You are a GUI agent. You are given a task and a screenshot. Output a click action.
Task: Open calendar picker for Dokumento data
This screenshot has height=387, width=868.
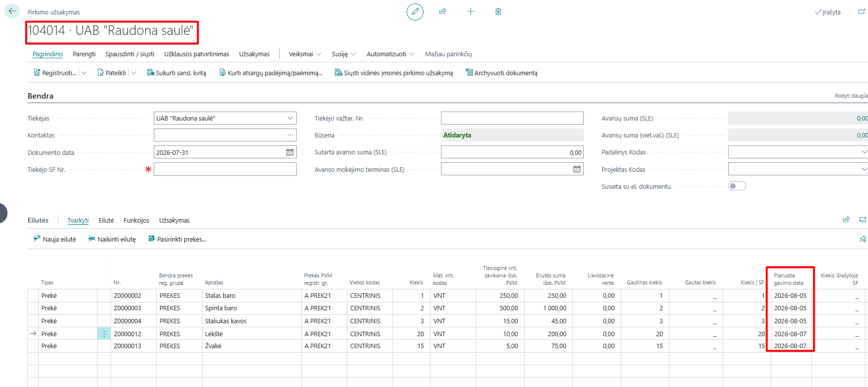(290, 152)
